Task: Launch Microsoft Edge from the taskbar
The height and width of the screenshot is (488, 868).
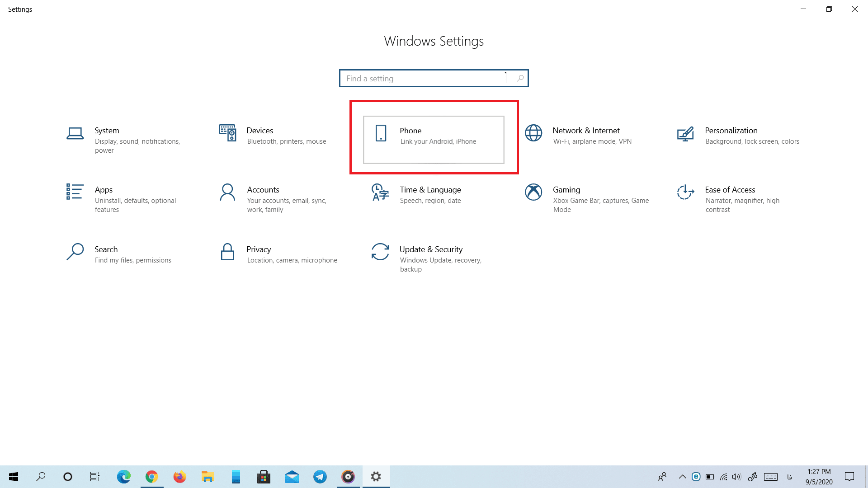Action: point(123,477)
